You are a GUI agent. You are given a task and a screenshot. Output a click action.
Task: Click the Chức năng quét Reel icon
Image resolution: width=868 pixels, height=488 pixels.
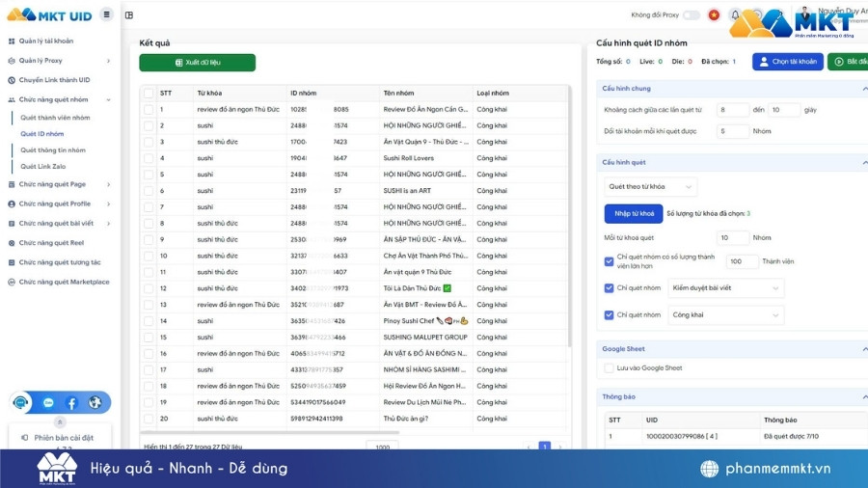pos(12,243)
